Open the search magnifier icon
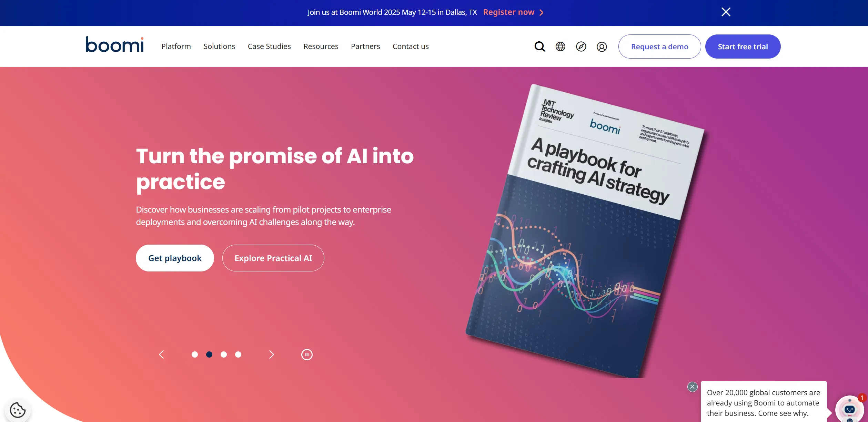Image resolution: width=868 pixels, height=422 pixels. (x=539, y=47)
